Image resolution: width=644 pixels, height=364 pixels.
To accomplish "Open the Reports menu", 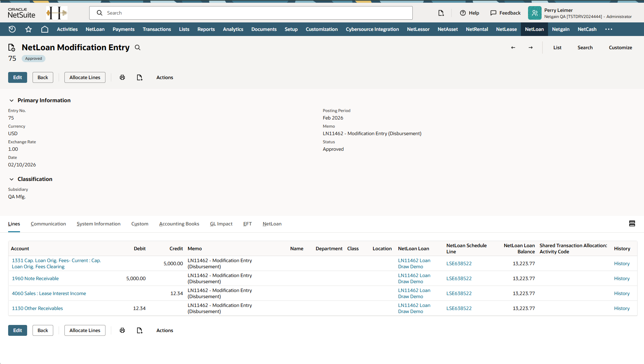I will 206,29.
